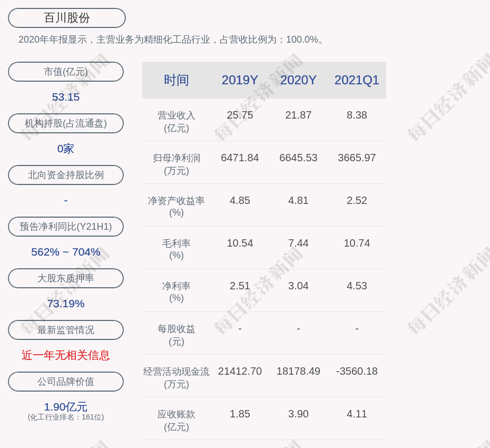Viewport: 490px width, 448px height.
Task: Click the 预告净利同比(Y21H1) label
Action: coord(66,227)
